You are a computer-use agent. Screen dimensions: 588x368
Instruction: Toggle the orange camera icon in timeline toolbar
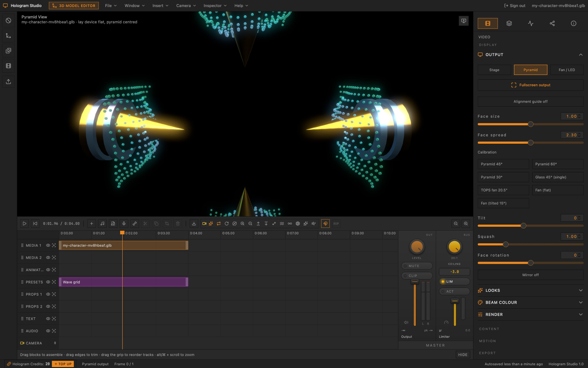(204, 224)
